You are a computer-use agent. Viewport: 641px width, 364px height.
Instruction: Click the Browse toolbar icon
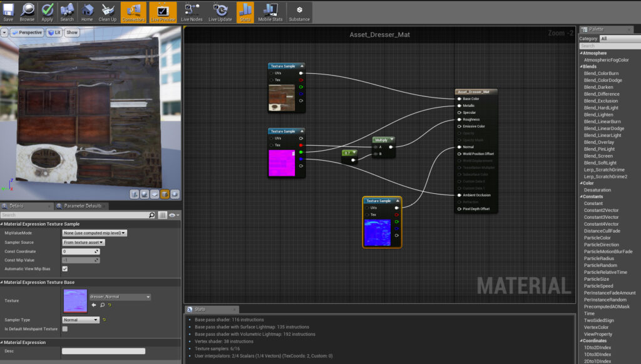coord(27,11)
